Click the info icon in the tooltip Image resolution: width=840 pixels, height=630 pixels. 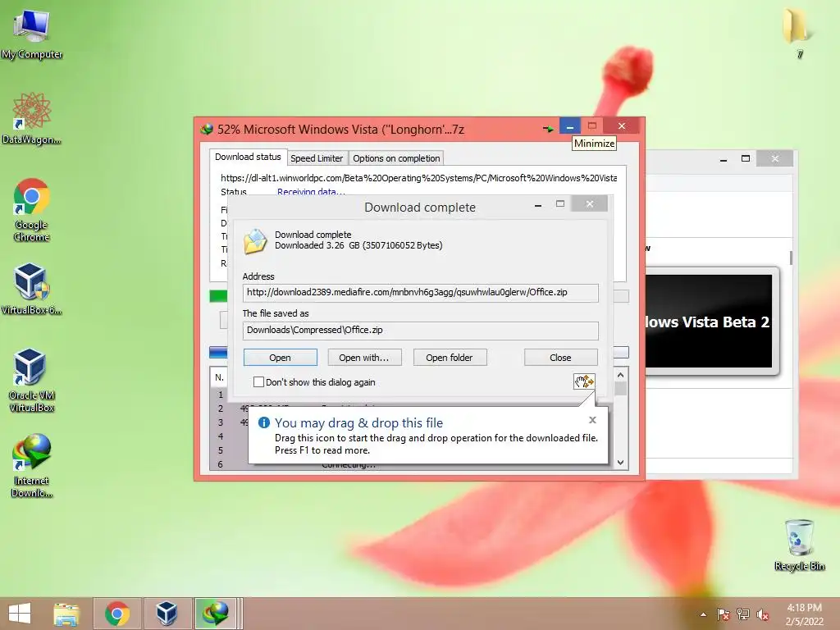click(264, 422)
